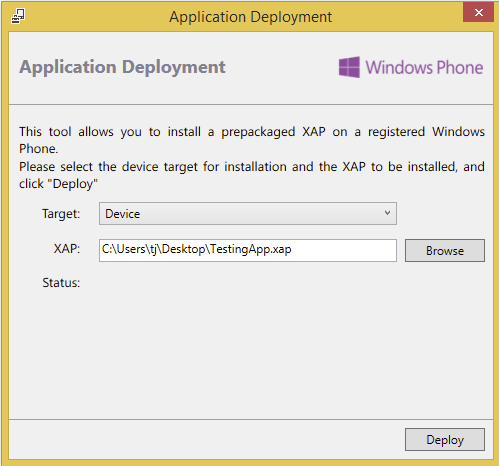
Task: Click the Target label
Action: point(61,214)
